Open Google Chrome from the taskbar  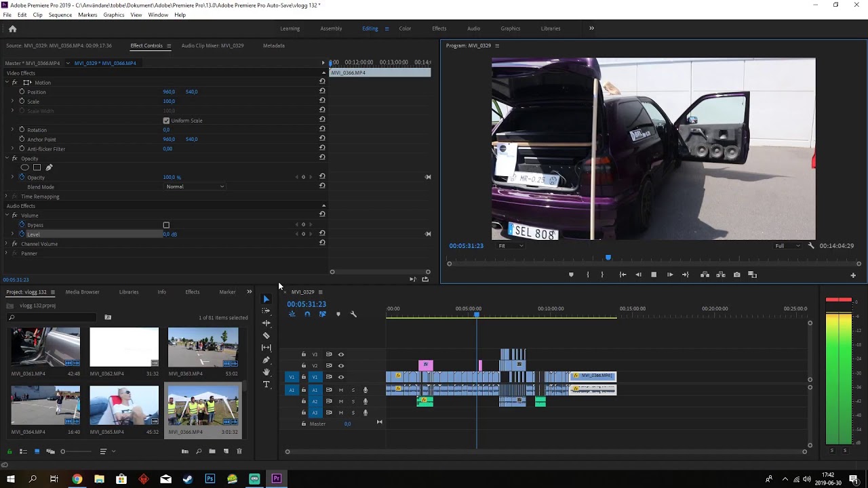77,479
